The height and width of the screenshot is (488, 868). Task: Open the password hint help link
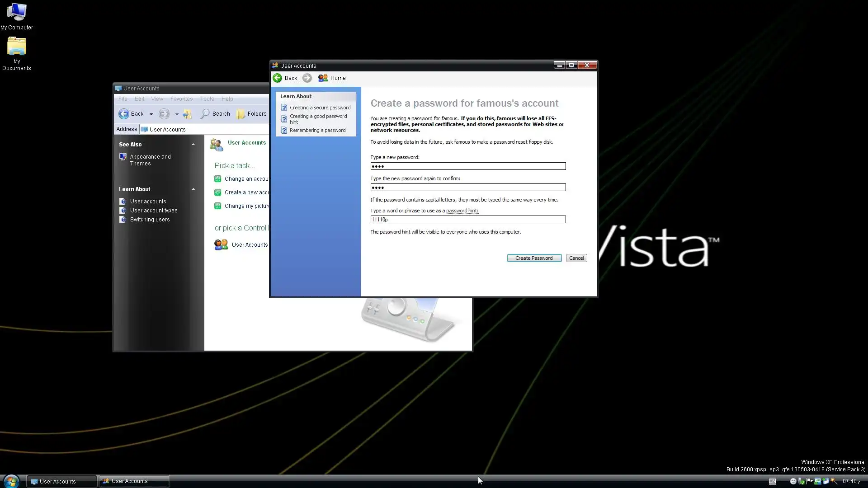pos(462,211)
